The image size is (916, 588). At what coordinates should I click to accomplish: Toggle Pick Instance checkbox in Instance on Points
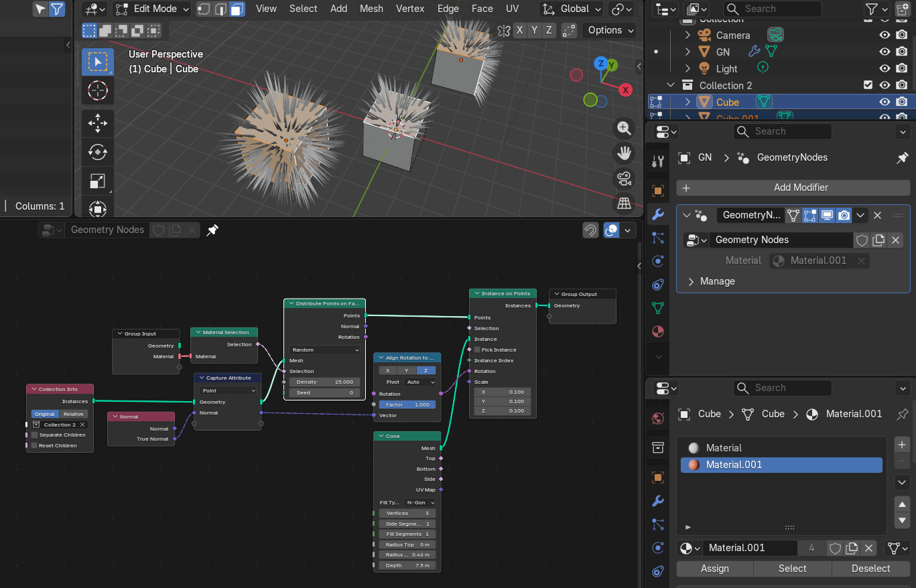[x=477, y=350]
